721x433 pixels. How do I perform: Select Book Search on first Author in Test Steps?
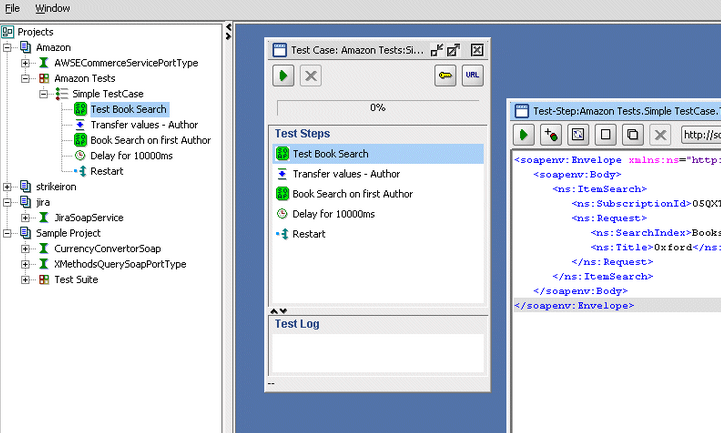378,194
